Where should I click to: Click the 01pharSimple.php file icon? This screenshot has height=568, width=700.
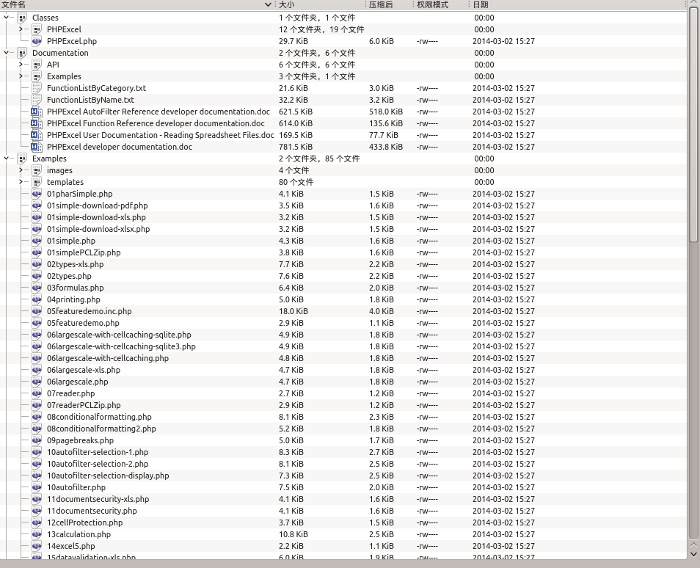pyautogui.click(x=37, y=194)
